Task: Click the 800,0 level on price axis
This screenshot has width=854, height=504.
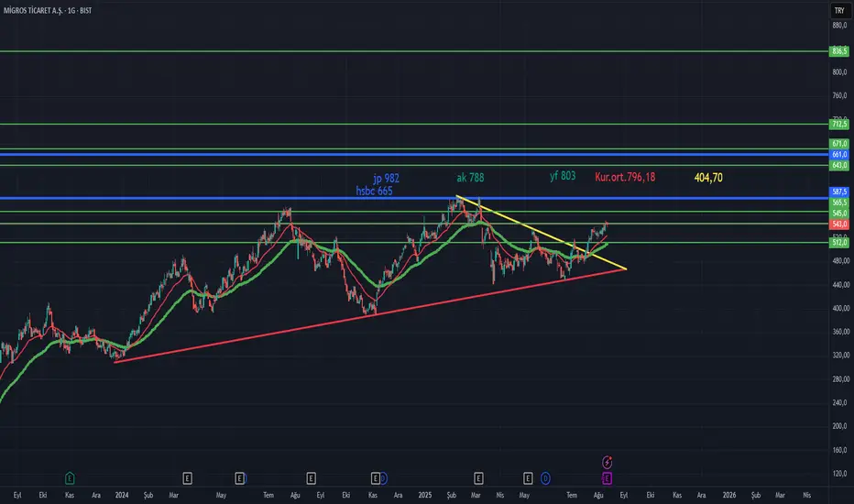Action: pos(839,71)
